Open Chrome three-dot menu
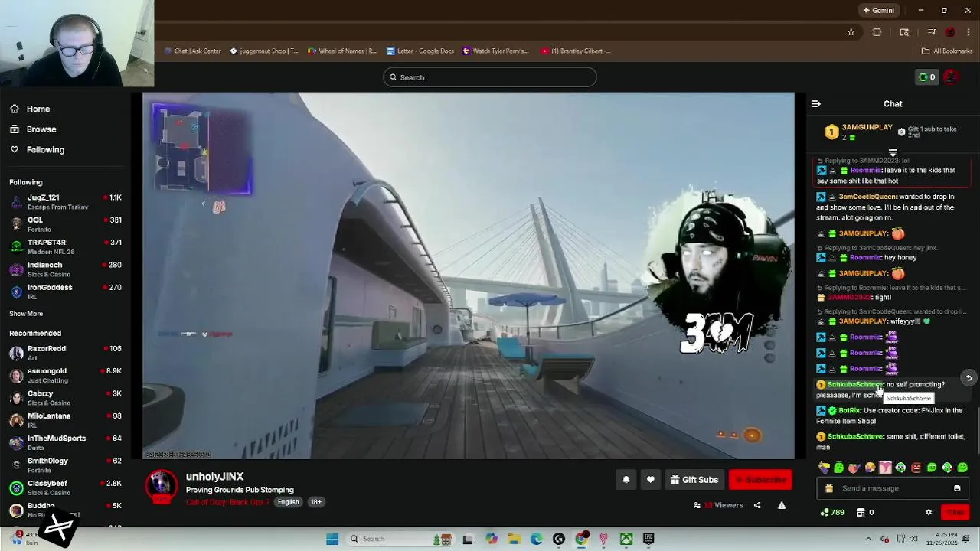Screen dimensions: 980x551 pyautogui.click(x=968, y=32)
